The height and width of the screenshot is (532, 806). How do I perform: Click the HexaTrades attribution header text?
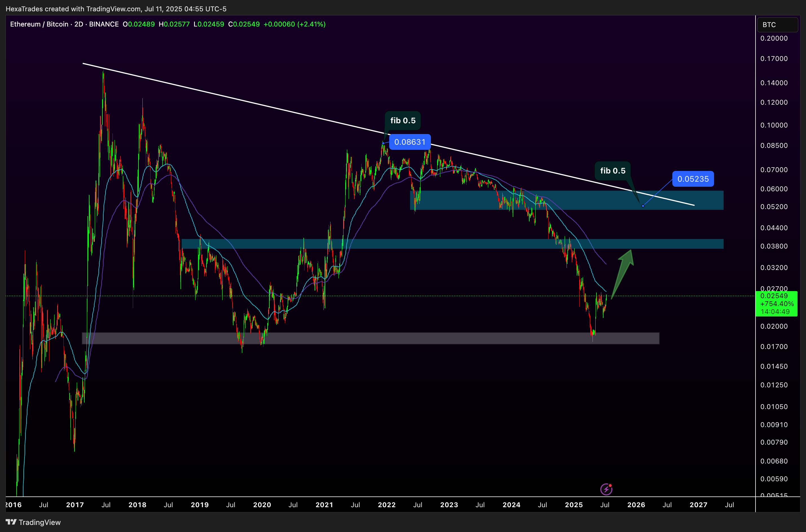pyautogui.click(x=116, y=9)
